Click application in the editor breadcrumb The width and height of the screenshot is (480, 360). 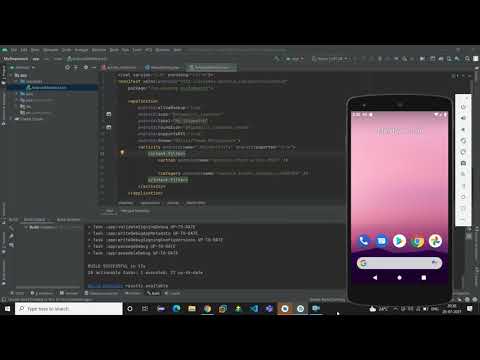coord(150,203)
